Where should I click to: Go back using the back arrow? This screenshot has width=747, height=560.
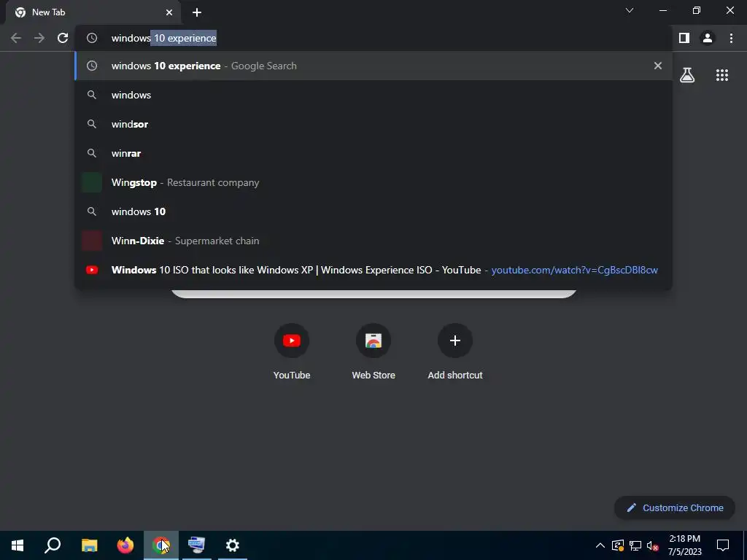(16, 38)
